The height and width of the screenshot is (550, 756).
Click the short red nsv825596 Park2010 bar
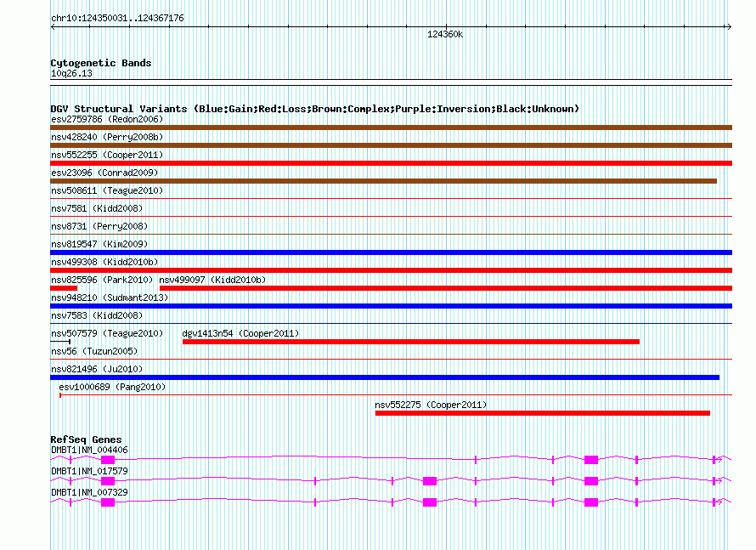tap(64, 288)
